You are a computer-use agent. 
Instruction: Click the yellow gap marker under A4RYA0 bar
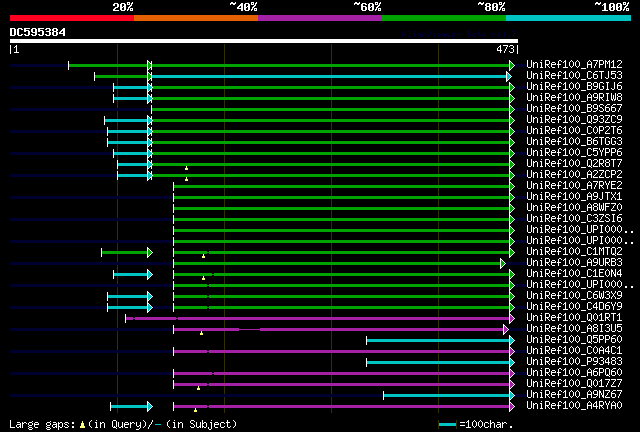coord(196,410)
